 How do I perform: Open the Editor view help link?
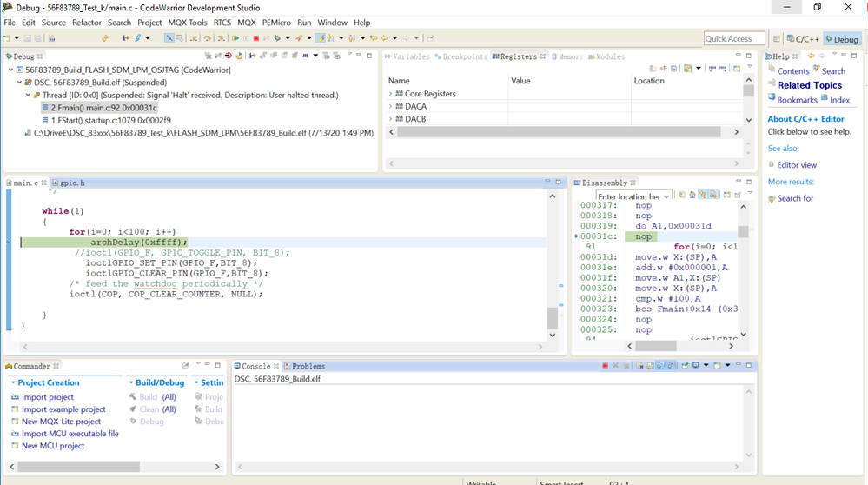pyautogui.click(x=796, y=165)
